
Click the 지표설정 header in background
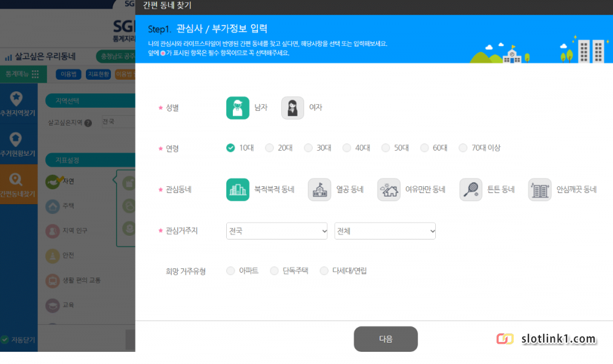(90, 161)
